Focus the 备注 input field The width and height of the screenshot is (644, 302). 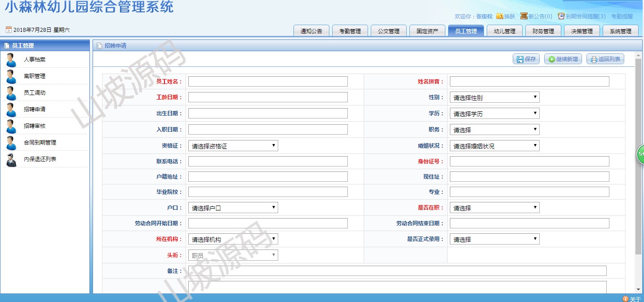point(397,271)
